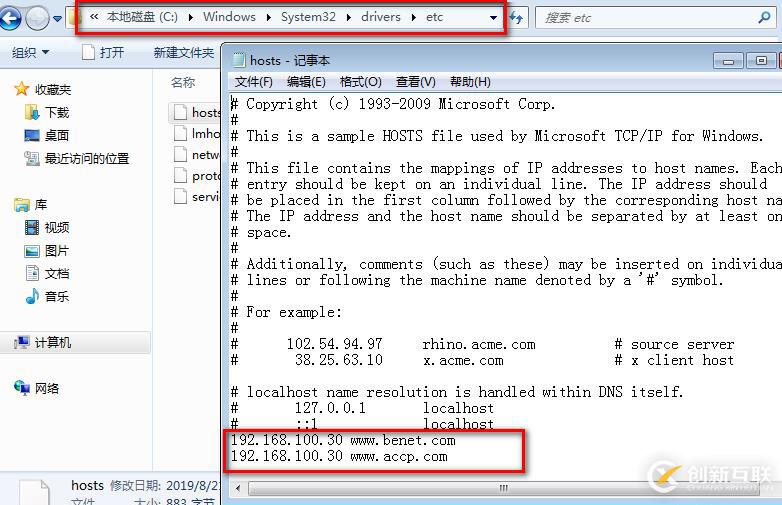Select the services file in file list
This screenshot has height=505, width=782.
[x=196, y=196]
